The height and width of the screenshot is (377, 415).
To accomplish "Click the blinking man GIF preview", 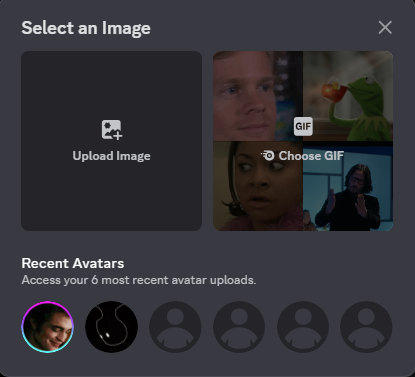I will pyautogui.click(x=258, y=96).
